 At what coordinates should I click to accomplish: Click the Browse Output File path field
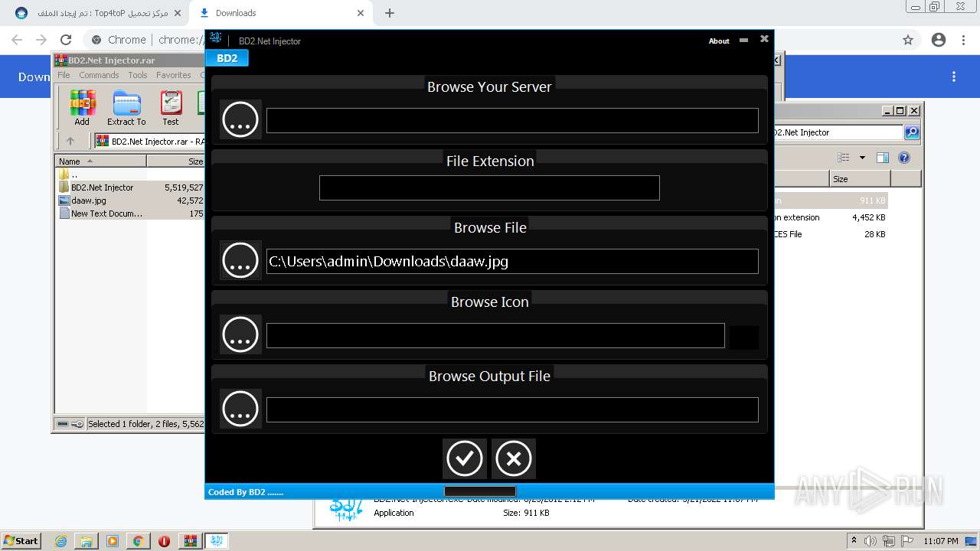pyautogui.click(x=512, y=409)
